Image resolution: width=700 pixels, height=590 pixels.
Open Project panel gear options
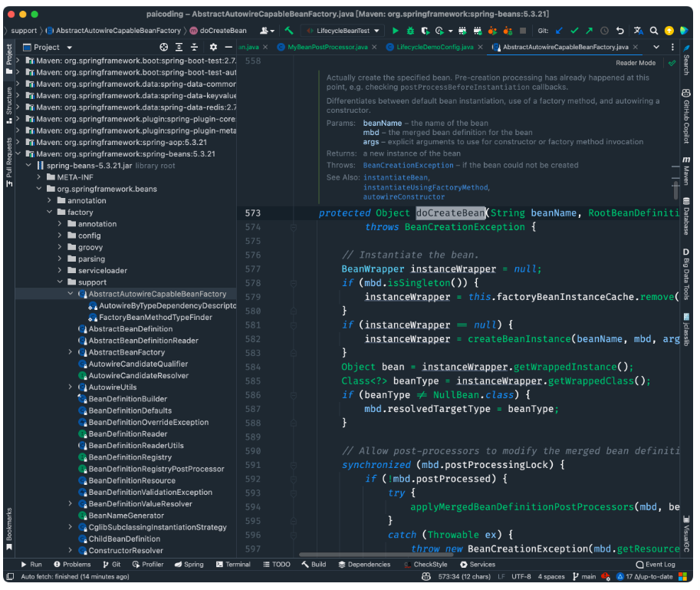pos(213,47)
